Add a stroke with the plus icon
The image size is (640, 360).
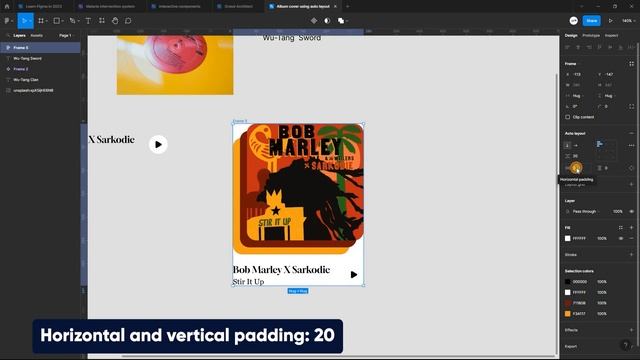[631, 255]
